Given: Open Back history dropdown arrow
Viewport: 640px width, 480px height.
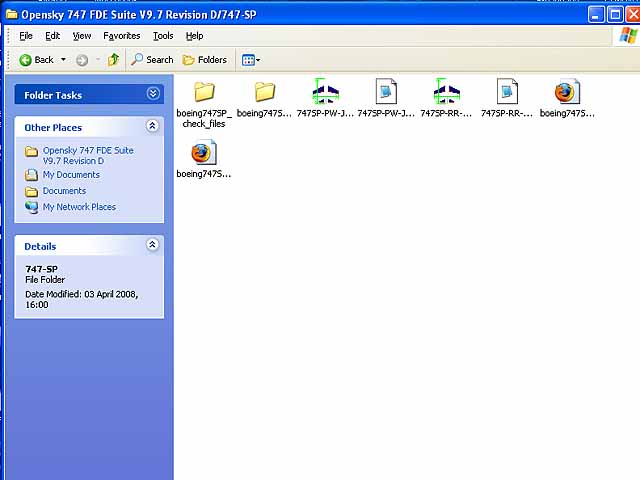Looking at the screenshot, I should tap(63, 60).
